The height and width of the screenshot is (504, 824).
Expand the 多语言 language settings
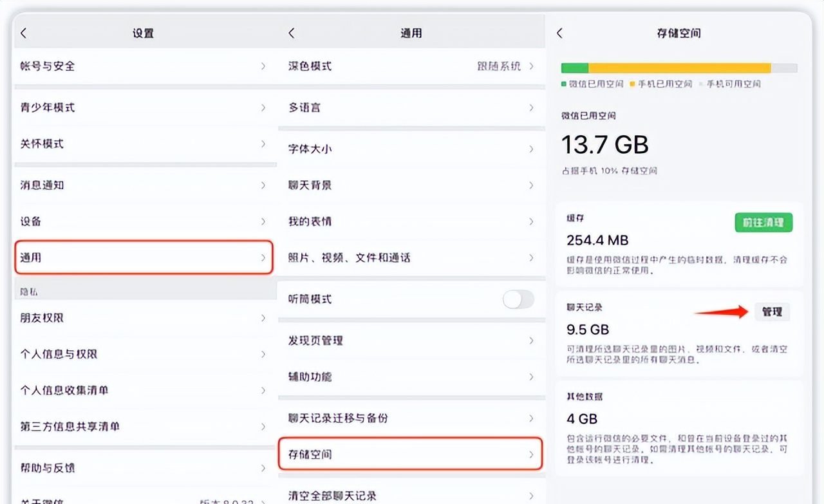(x=412, y=107)
